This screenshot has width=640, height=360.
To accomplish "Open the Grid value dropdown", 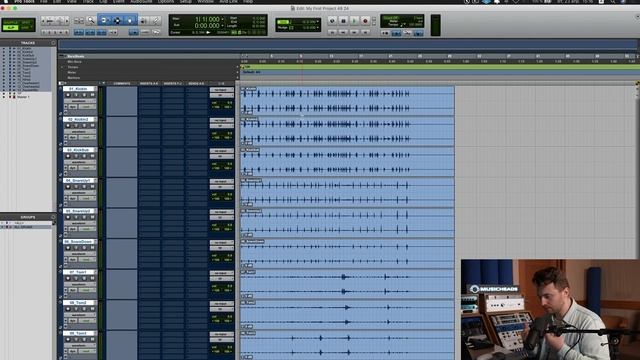I will [318, 22].
